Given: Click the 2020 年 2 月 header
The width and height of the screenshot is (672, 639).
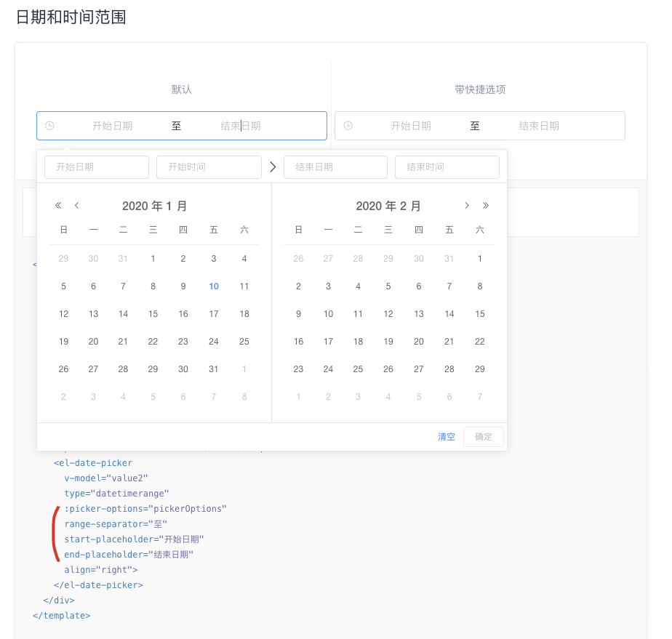Looking at the screenshot, I should click(x=388, y=206).
